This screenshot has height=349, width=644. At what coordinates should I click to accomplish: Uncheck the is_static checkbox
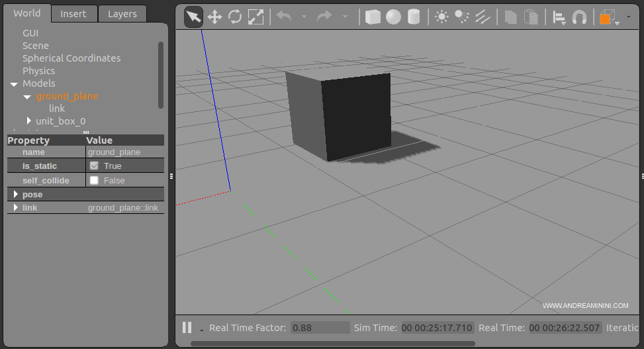tap(94, 166)
